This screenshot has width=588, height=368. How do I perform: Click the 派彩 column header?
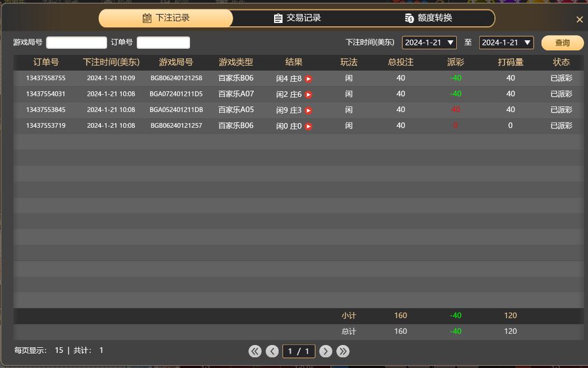coord(456,62)
